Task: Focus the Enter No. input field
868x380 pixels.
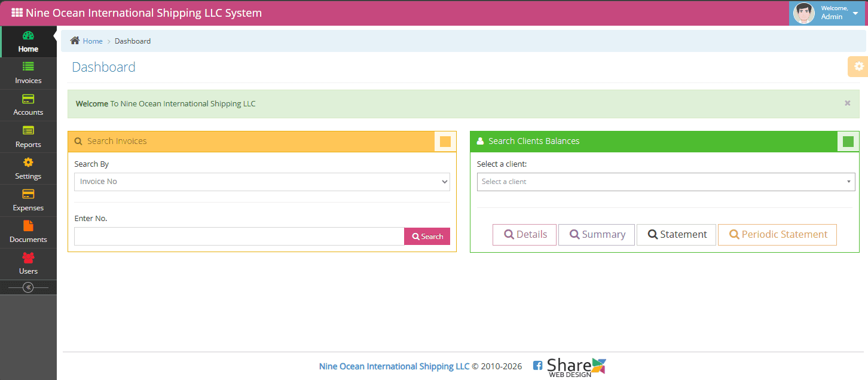Action: point(239,236)
